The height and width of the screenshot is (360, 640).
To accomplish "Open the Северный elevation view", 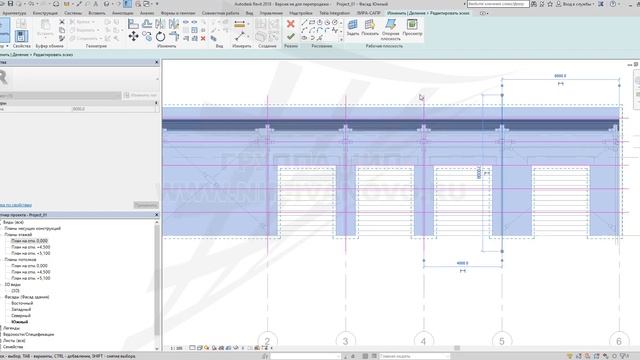I will (21, 316).
